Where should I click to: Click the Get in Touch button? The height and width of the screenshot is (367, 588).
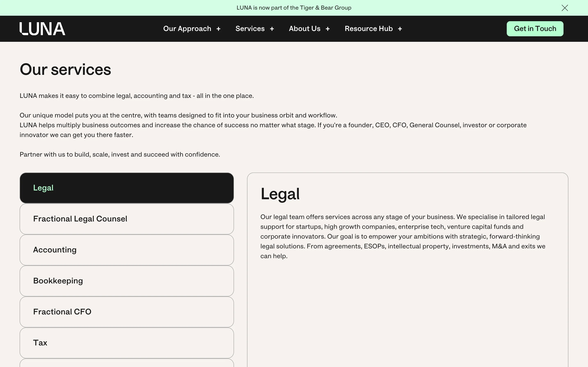(535, 29)
